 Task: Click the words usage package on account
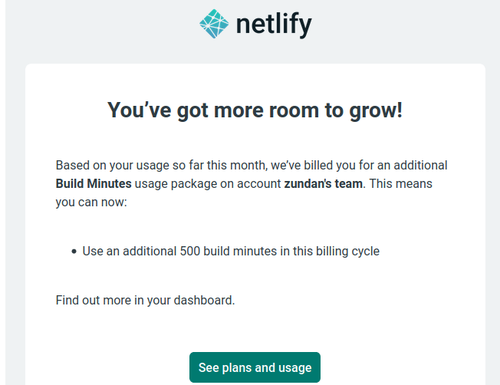pos(208,184)
